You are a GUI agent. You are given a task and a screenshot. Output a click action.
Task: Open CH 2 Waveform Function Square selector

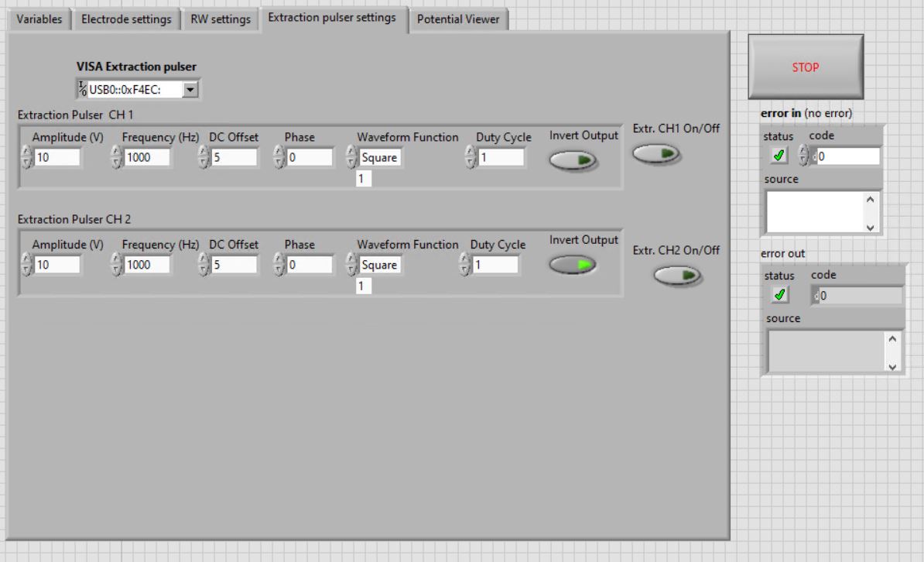tap(379, 265)
